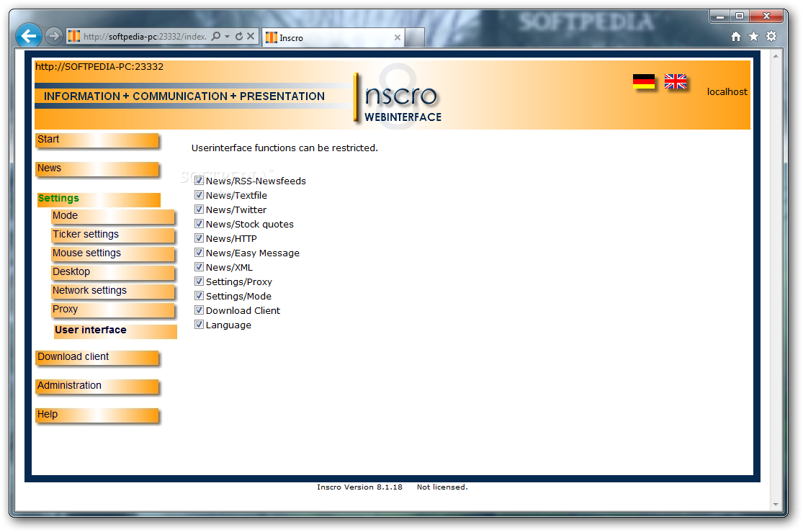Toggle the News/Textfile checkbox
The width and height of the screenshot is (803, 532).
point(199,194)
